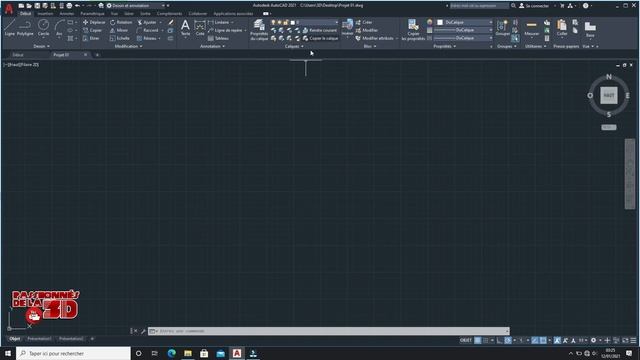This screenshot has width=640, height=360.
Task: Click the Windows taskbar search box
Action: tap(73, 353)
